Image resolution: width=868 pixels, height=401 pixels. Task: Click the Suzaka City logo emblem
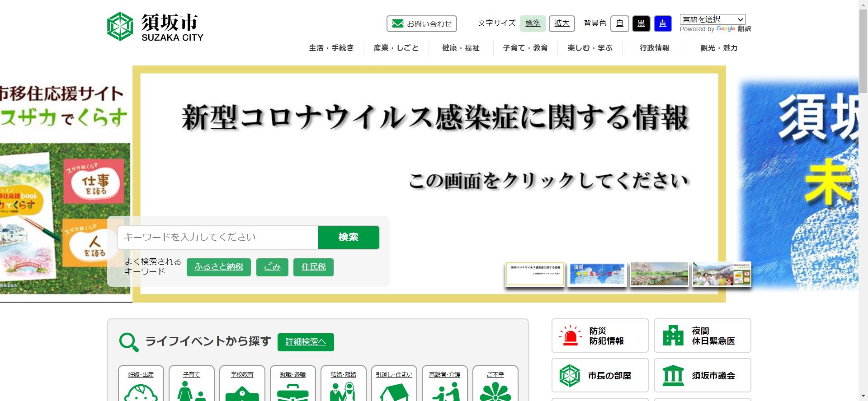pos(120,26)
